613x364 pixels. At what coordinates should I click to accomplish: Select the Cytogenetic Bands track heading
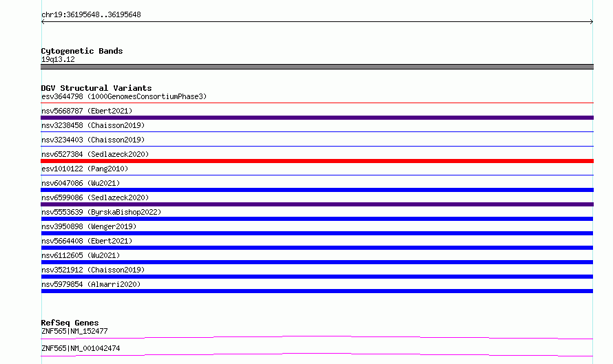pos(82,51)
